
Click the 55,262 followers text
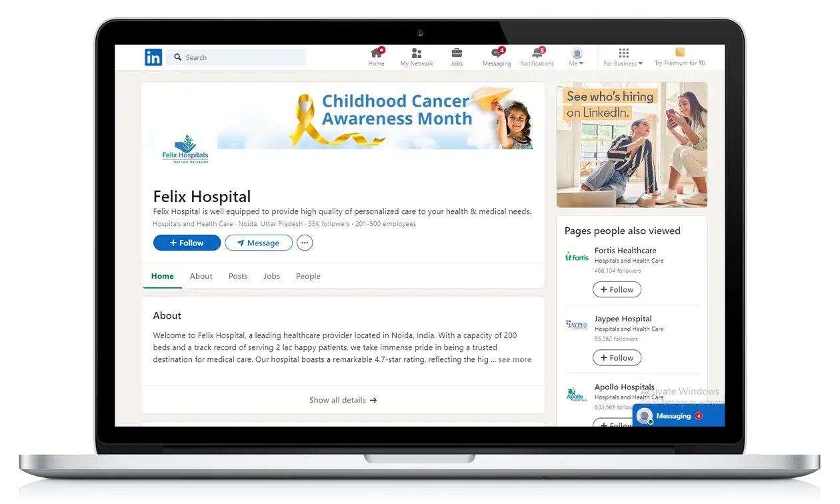pos(616,339)
